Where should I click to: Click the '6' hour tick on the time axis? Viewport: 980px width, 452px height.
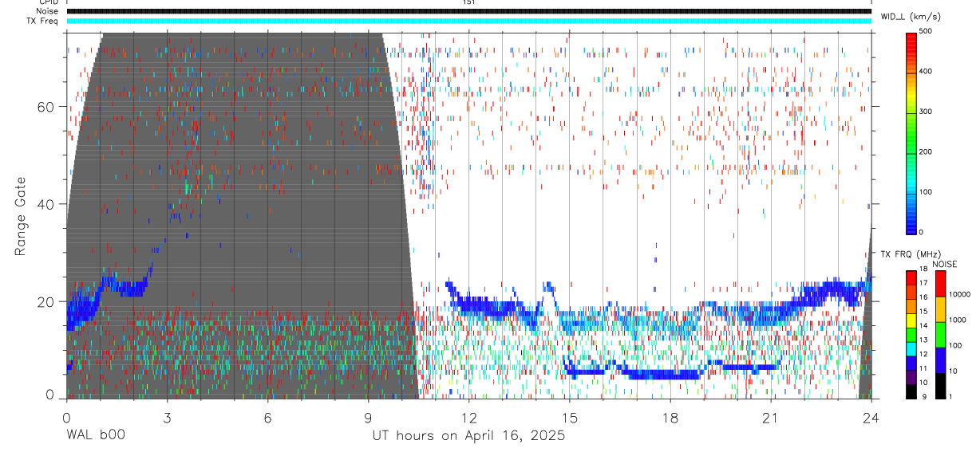267,417
